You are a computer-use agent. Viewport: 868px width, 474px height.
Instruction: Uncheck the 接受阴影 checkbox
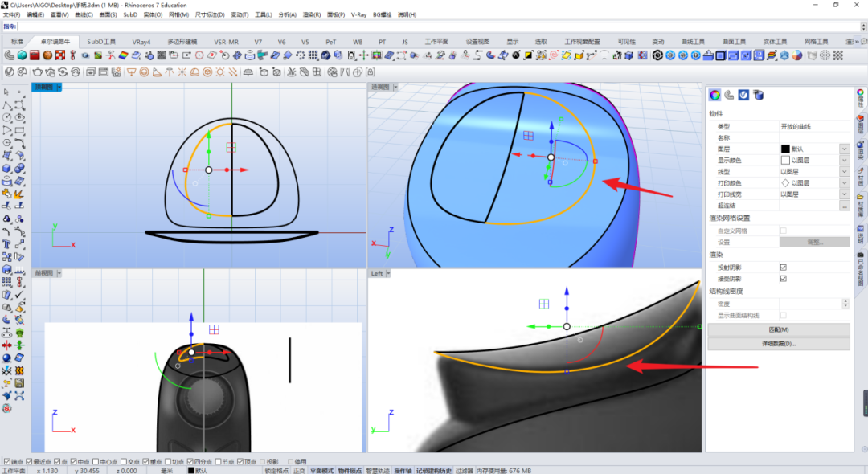(784, 279)
